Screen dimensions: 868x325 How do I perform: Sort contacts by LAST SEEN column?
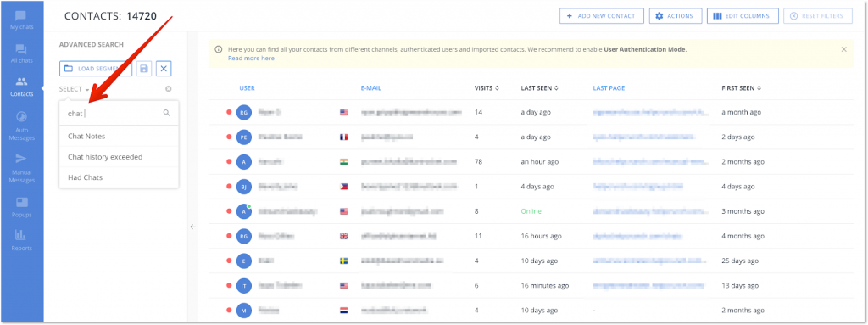[x=539, y=87]
